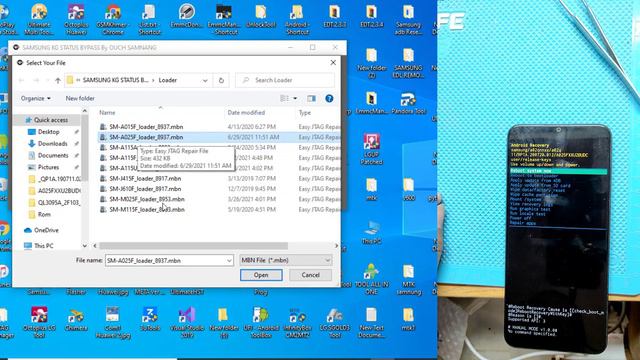Open the LG GOLD3 Tool desktop icon
This screenshot has width=640, height=360.
pyautogui.click(x=335, y=322)
